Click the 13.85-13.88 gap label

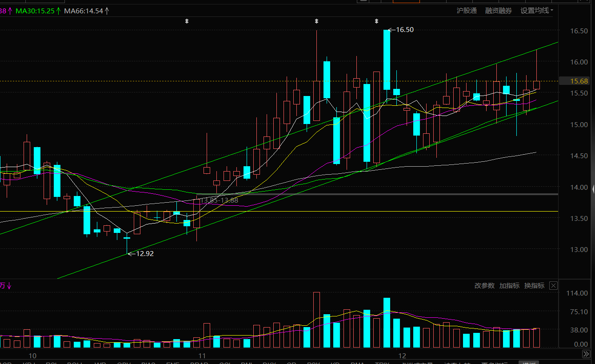219,200
